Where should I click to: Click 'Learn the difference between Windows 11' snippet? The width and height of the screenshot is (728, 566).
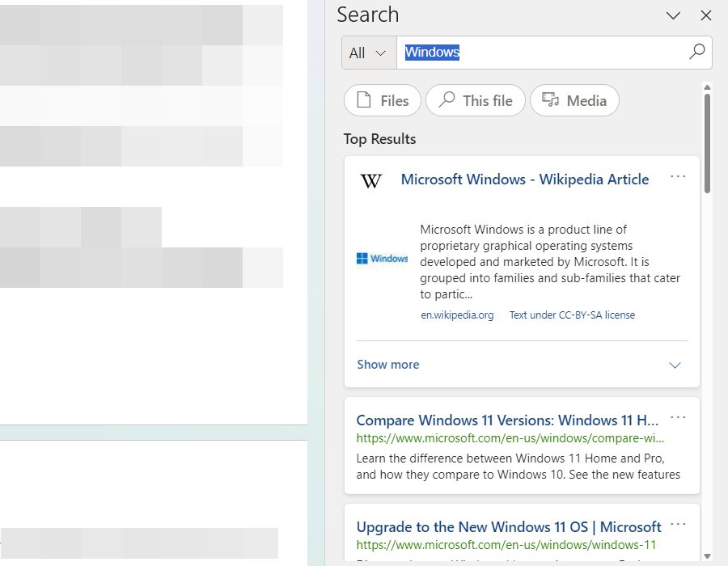click(518, 467)
